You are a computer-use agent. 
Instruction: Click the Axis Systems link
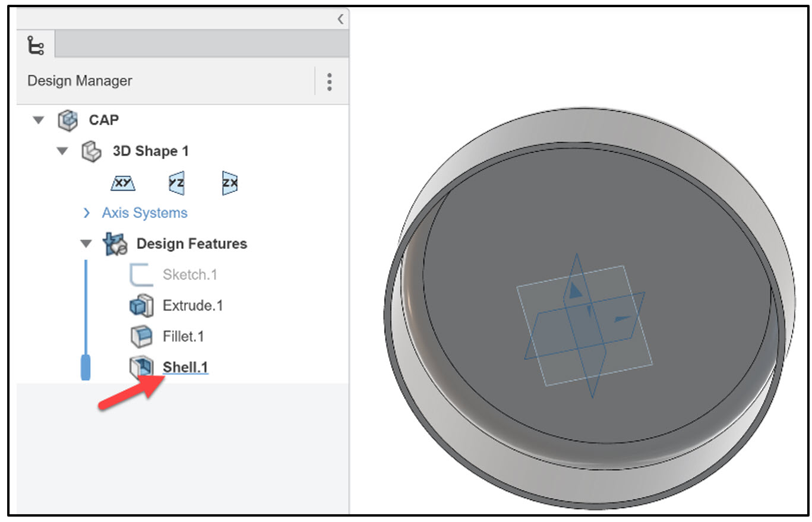click(143, 213)
